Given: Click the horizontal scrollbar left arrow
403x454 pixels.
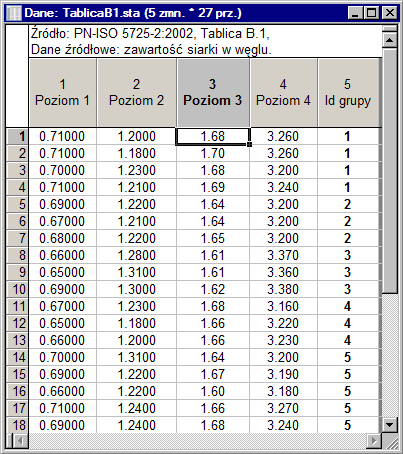Looking at the screenshot, I should click(x=21, y=441).
